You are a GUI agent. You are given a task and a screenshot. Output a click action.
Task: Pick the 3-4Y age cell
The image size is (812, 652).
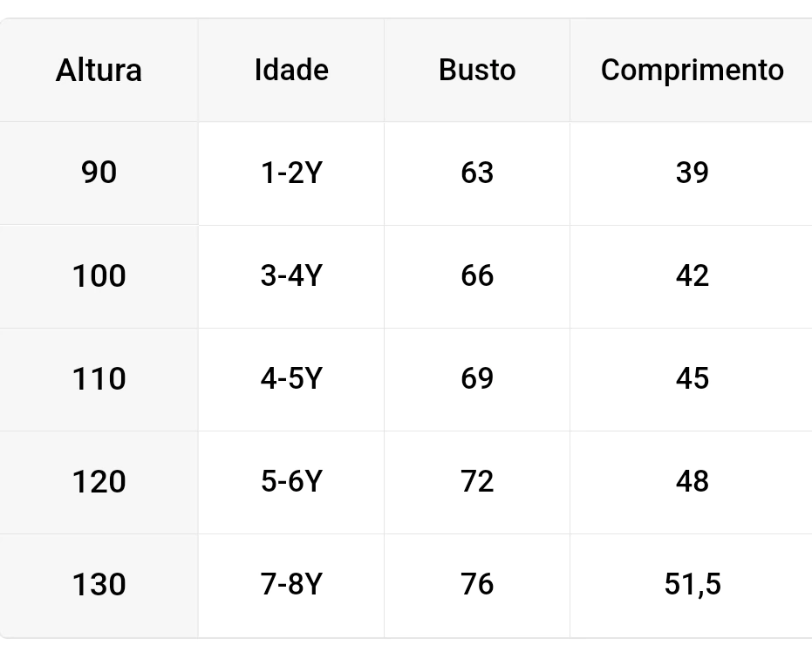pos(291,275)
